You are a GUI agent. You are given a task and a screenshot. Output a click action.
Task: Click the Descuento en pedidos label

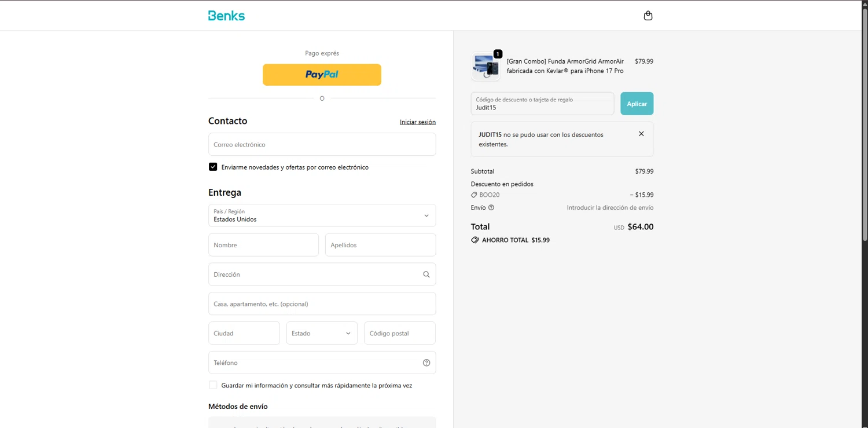502,184
